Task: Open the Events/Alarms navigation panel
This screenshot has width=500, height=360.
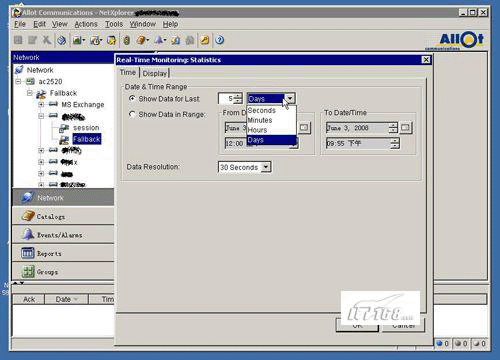Action: (x=63, y=235)
